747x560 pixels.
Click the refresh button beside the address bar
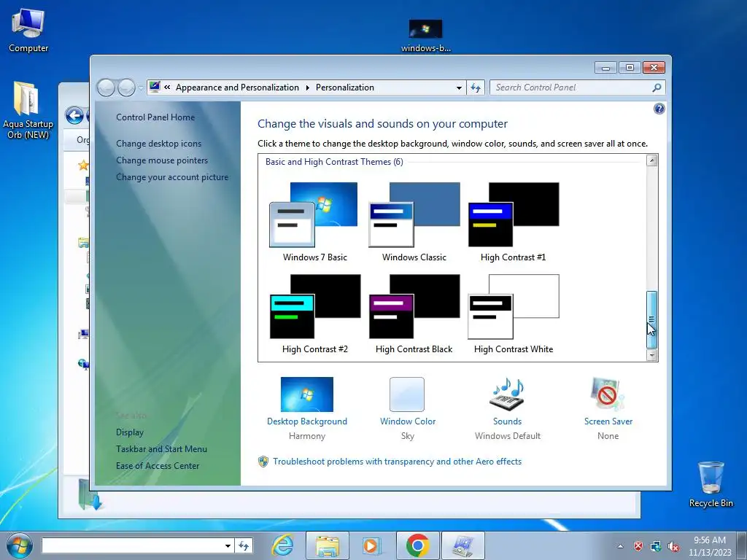pyautogui.click(x=476, y=87)
